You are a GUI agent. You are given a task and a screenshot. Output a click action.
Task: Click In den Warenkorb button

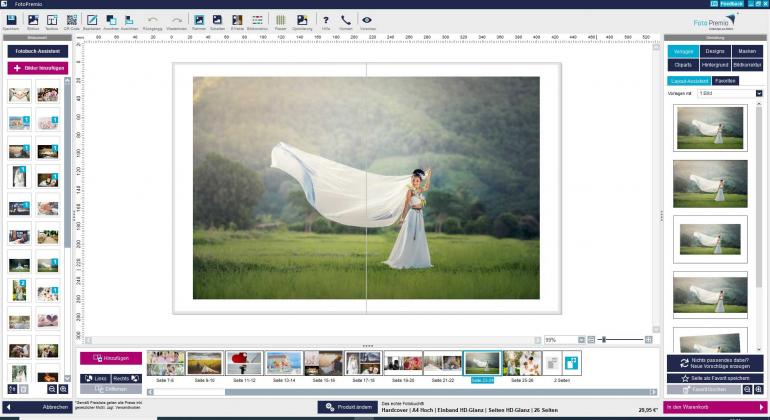(x=715, y=407)
